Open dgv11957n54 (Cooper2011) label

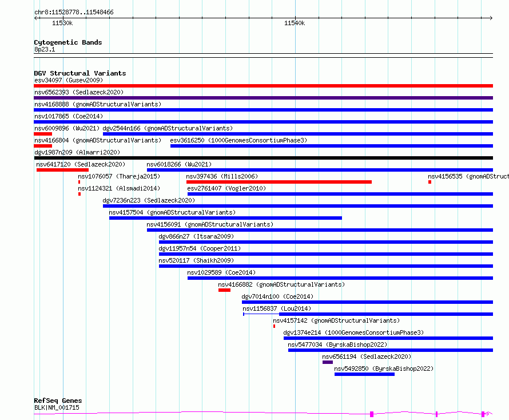coord(200,248)
